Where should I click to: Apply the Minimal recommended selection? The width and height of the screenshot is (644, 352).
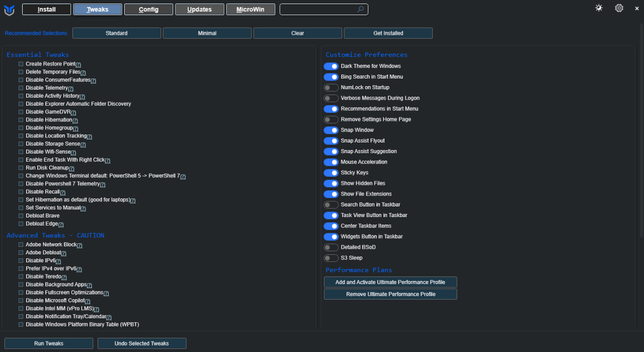coord(207,33)
